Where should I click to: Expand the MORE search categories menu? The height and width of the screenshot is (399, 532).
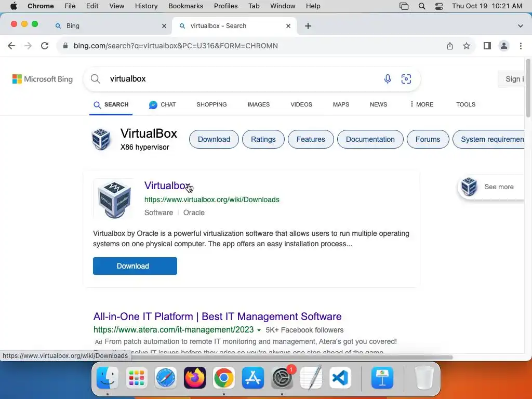(x=421, y=104)
